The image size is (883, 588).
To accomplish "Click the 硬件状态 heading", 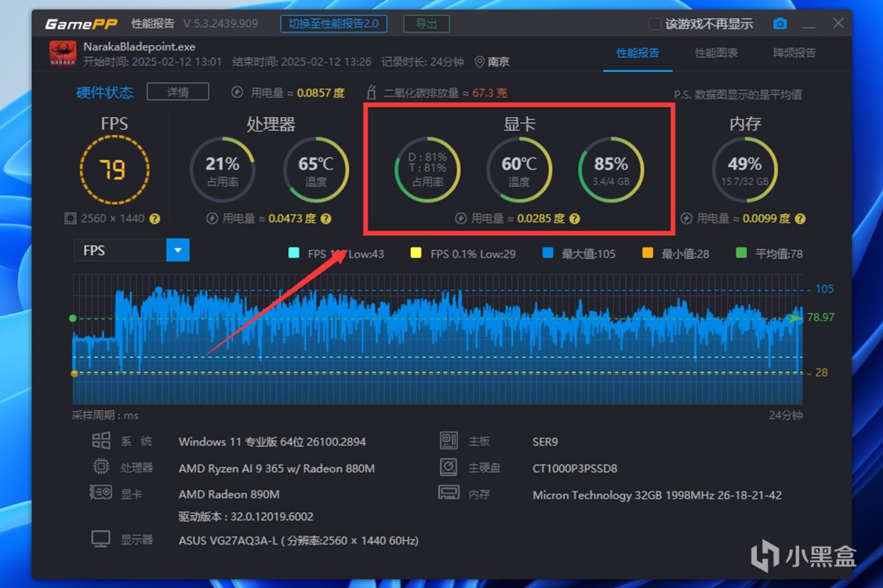I will coord(105,92).
